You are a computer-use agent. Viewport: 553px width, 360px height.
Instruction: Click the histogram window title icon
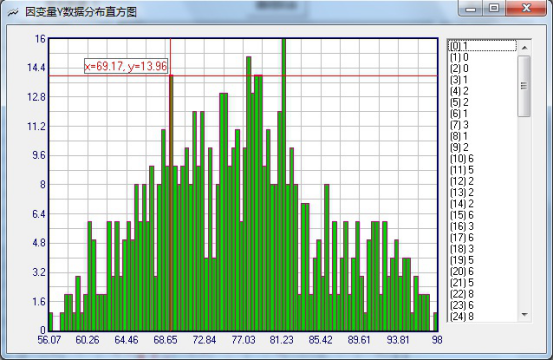coord(13,12)
